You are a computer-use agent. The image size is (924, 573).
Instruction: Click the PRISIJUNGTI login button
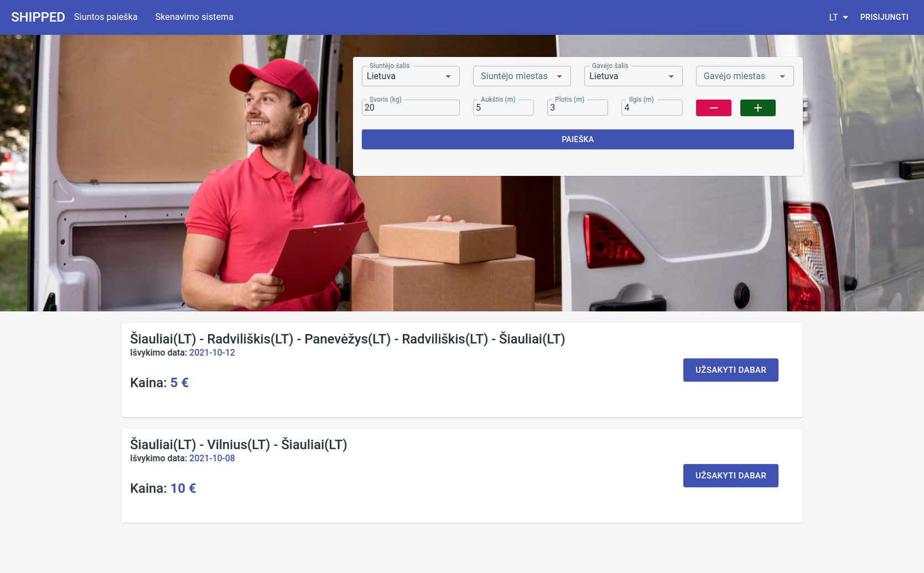coord(884,17)
